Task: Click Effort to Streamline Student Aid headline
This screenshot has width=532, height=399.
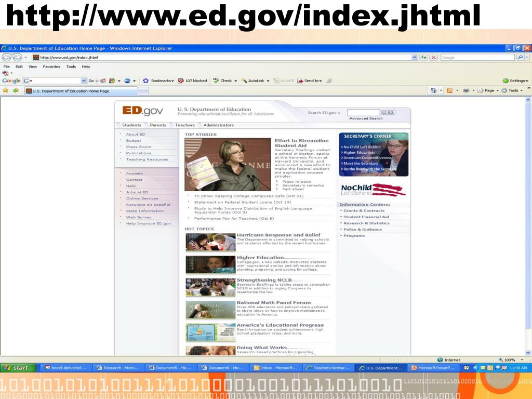Action: (x=302, y=143)
